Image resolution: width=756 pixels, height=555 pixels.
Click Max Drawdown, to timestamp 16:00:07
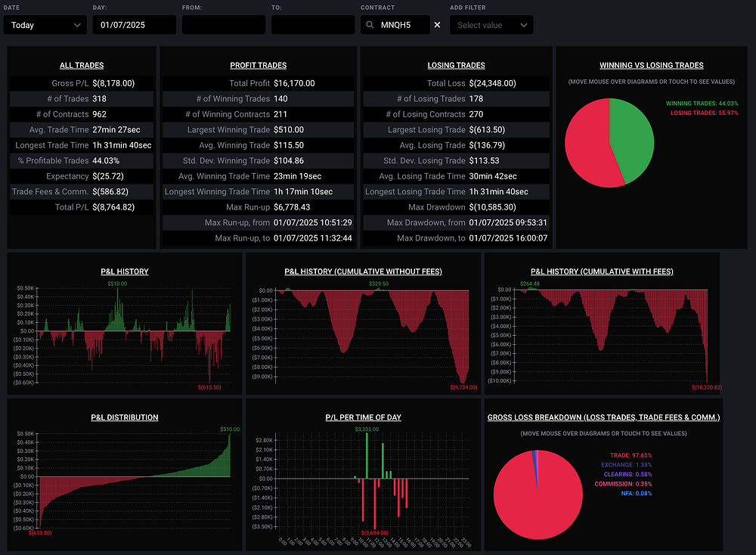tap(508, 237)
